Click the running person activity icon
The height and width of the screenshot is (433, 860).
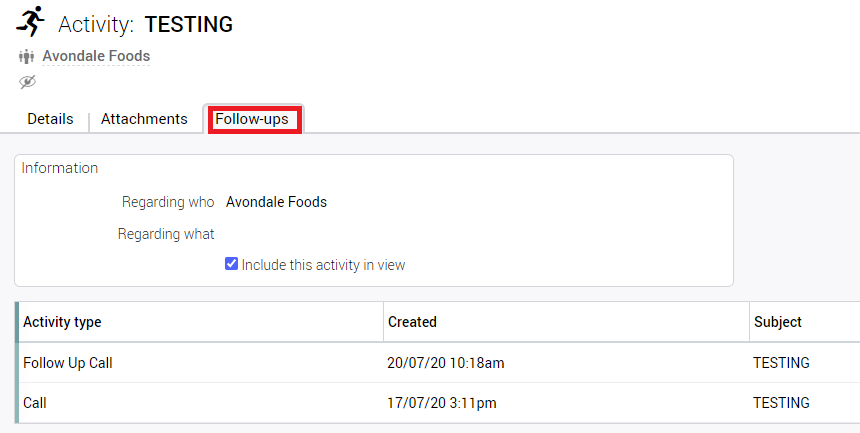(x=31, y=21)
